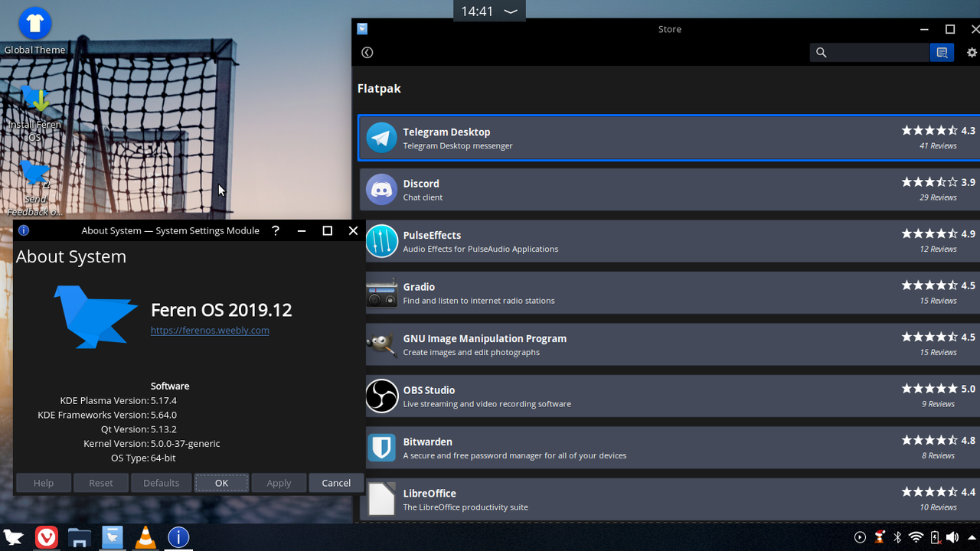This screenshot has width=980, height=551.
Task: Click the Discord logo icon
Action: [381, 189]
